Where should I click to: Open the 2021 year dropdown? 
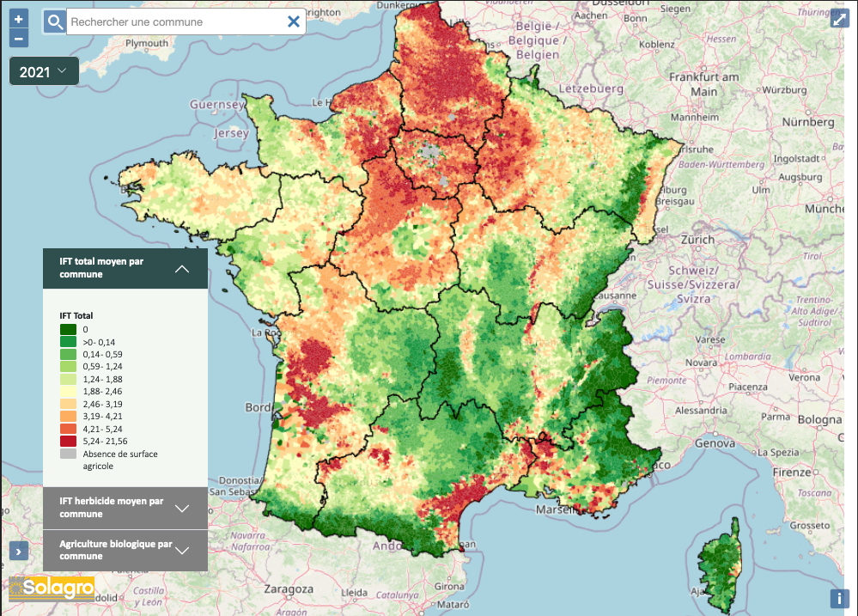coord(44,72)
